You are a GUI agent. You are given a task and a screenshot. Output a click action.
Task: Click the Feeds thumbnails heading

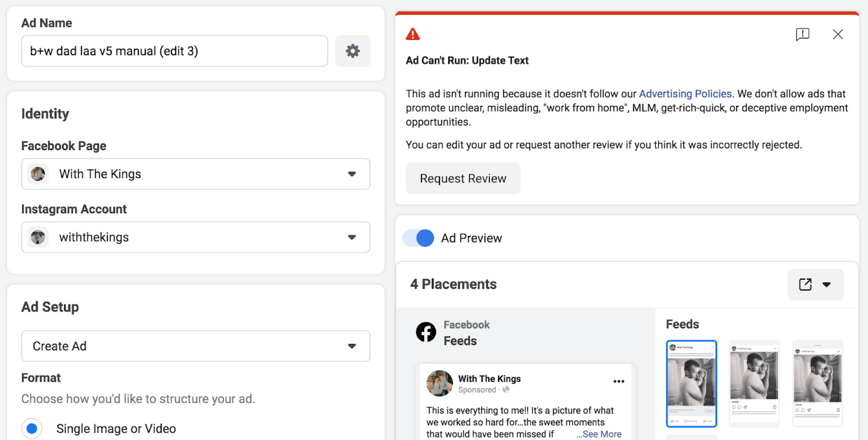[683, 324]
